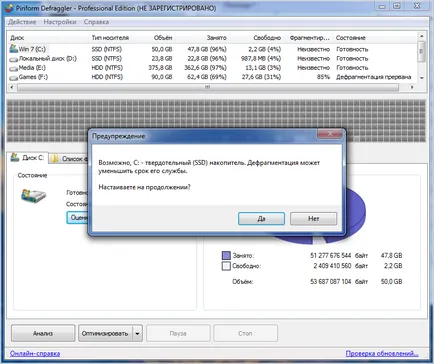Maximize the Defraggler window

pos(397,6)
